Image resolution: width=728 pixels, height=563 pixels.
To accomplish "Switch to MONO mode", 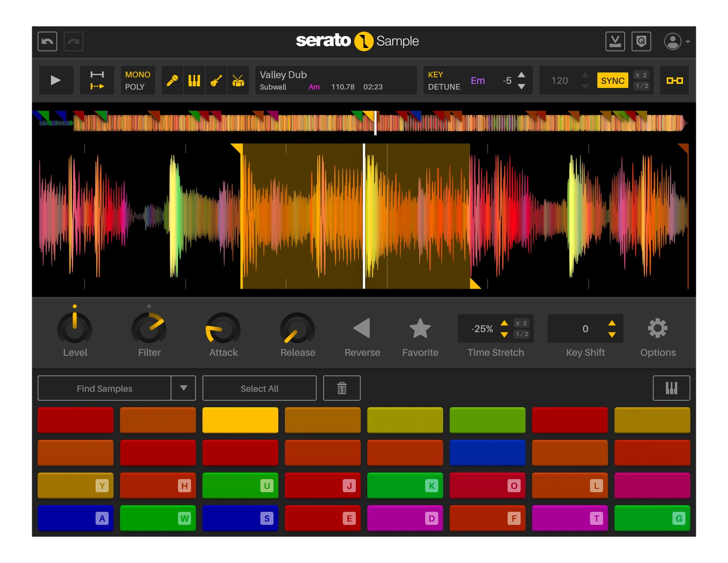I will [138, 75].
